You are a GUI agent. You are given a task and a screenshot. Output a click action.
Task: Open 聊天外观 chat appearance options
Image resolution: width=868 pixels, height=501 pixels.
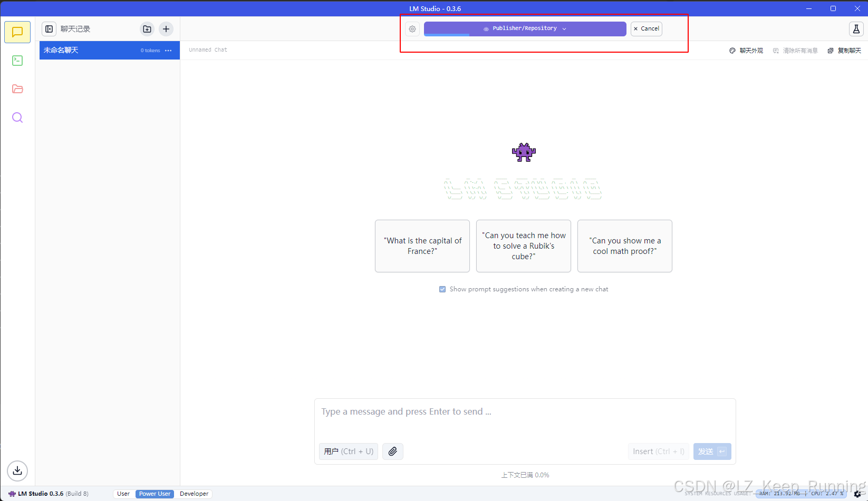(746, 51)
